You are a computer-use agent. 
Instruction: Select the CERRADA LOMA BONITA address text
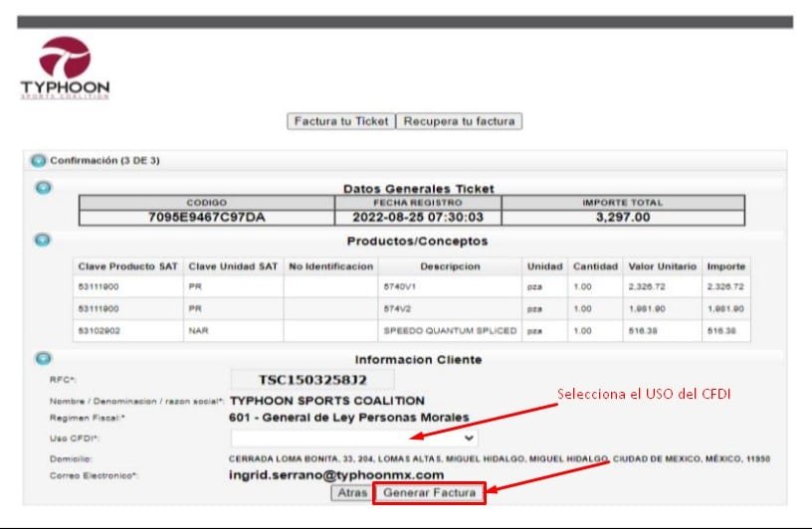500,458
